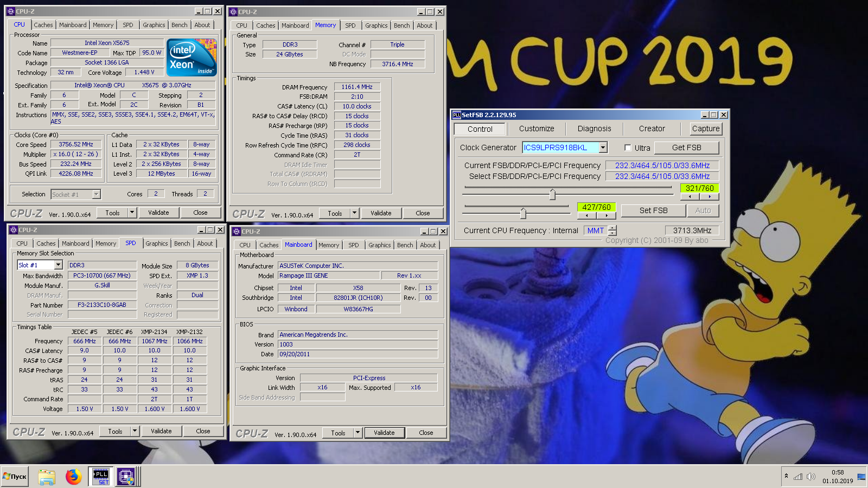Click the MMT stepper next to Internal
The width and height of the screenshot is (868, 488).
(612, 230)
